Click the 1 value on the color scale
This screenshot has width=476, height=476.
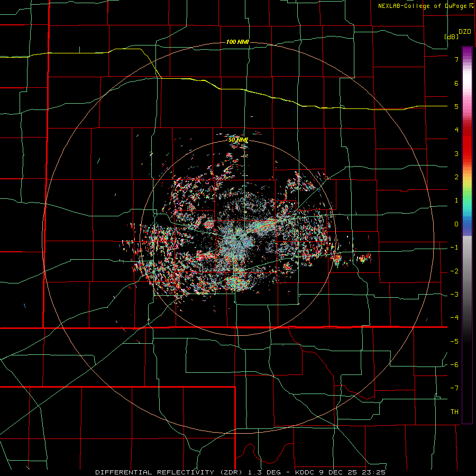pos(456,200)
